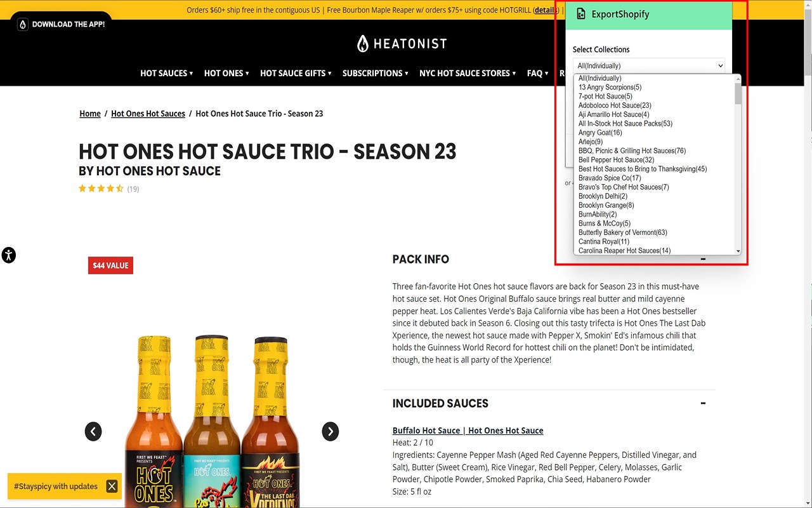Open the 19 reviews count
The height and width of the screenshot is (508, 812).
tap(133, 189)
